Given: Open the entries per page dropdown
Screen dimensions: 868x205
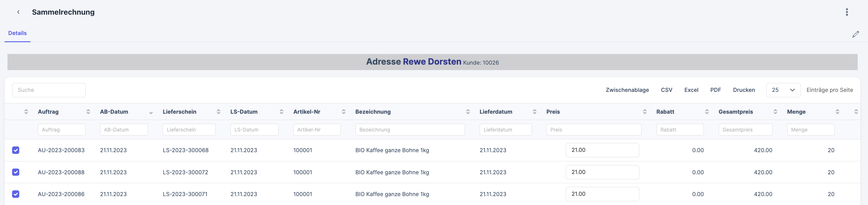Looking at the screenshot, I should (783, 90).
